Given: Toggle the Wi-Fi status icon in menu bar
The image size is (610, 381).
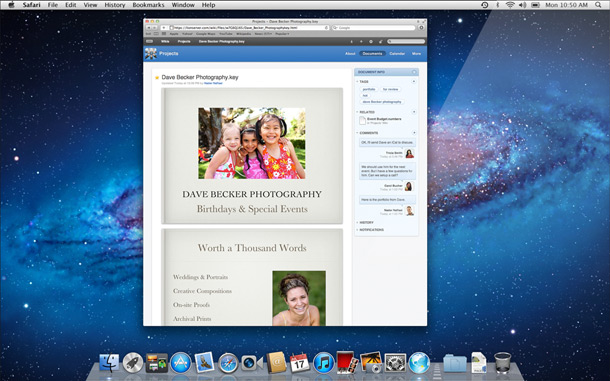Looking at the screenshot, I should pyautogui.click(x=510, y=5).
